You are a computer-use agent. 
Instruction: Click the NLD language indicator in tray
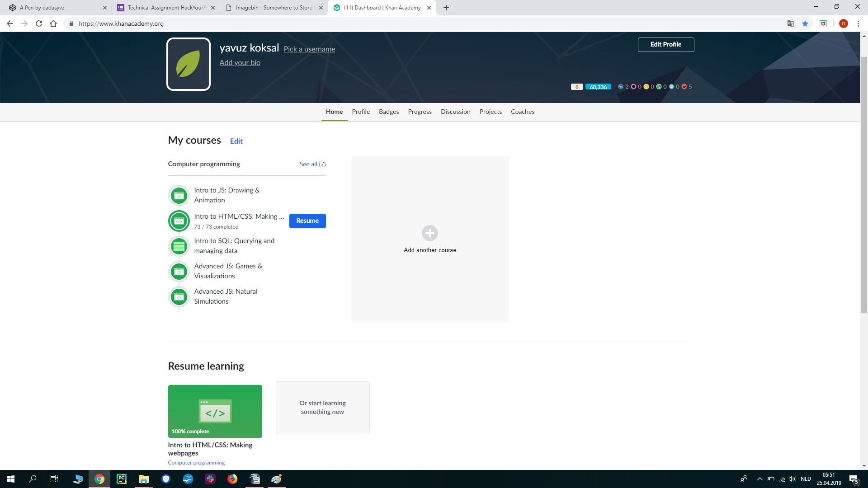coord(806,479)
